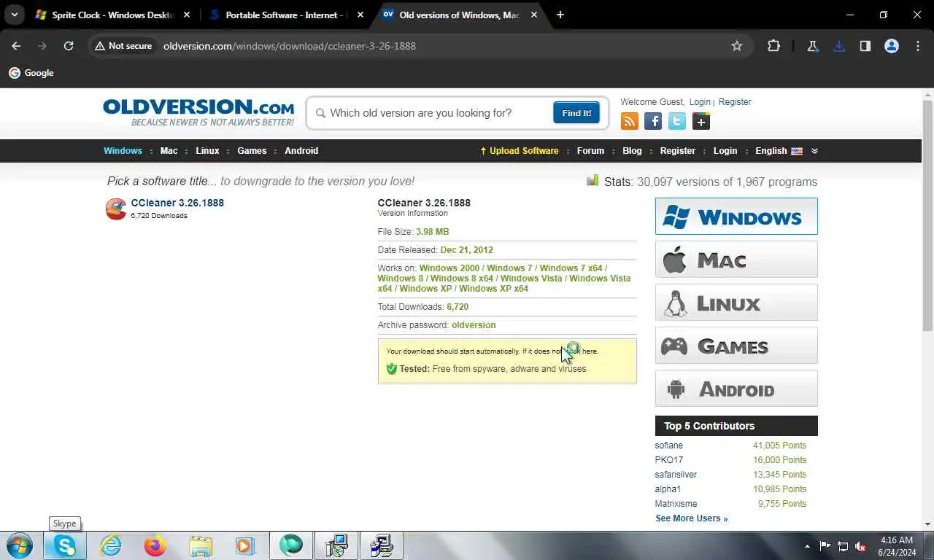Click Upload Software in the nav bar

coord(520,151)
